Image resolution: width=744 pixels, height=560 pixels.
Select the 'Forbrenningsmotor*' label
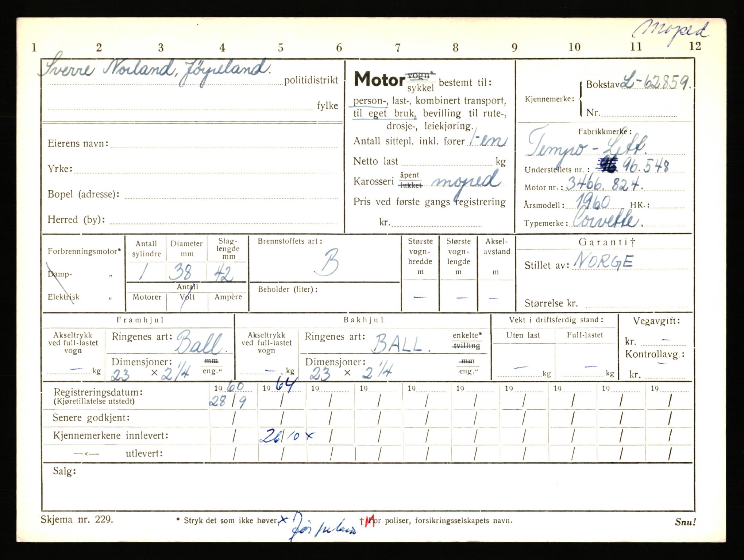click(x=84, y=252)
